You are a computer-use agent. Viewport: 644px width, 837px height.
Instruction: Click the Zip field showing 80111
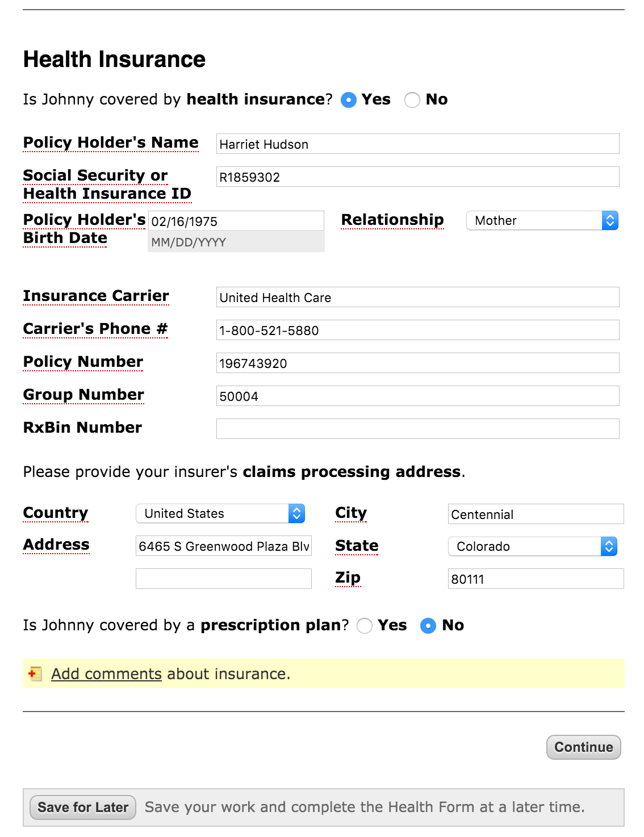click(x=535, y=579)
